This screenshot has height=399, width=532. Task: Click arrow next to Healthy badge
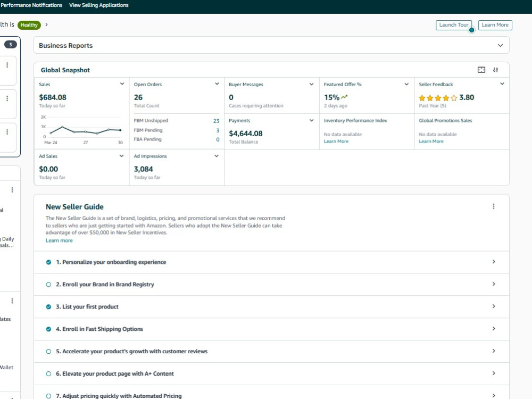pyautogui.click(x=46, y=24)
